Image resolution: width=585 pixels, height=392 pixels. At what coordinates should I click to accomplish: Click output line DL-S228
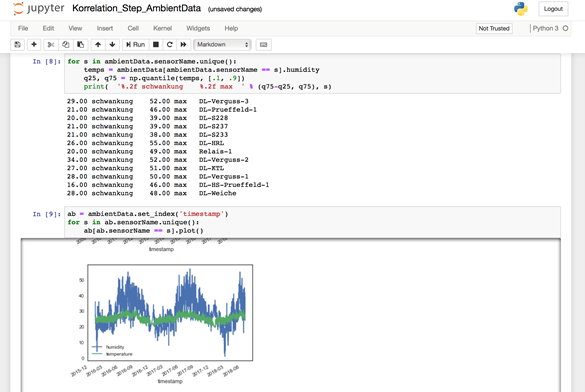point(147,118)
